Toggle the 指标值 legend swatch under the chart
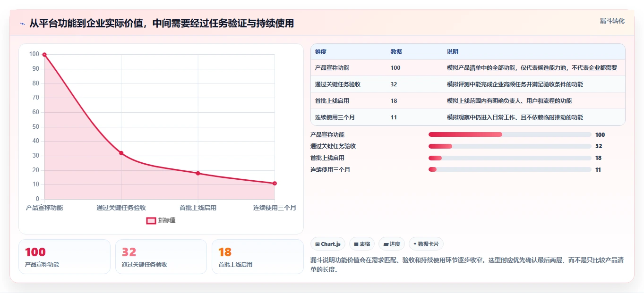Image resolution: width=644 pixels, height=293 pixels. [x=151, y=220]
